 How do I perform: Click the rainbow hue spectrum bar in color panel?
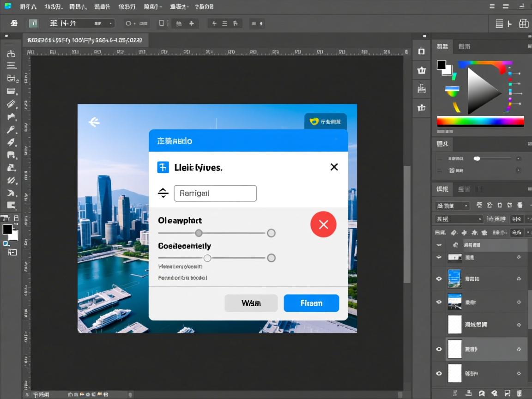480,121
